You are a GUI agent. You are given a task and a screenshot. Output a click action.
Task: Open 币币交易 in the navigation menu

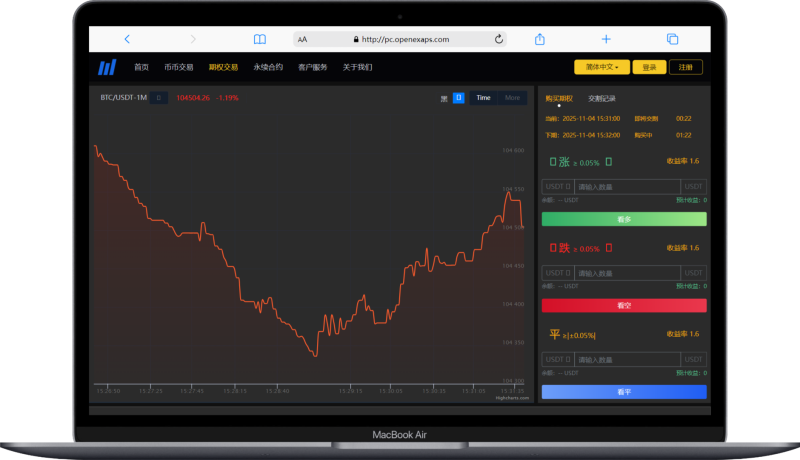click(x=179, y=67)
